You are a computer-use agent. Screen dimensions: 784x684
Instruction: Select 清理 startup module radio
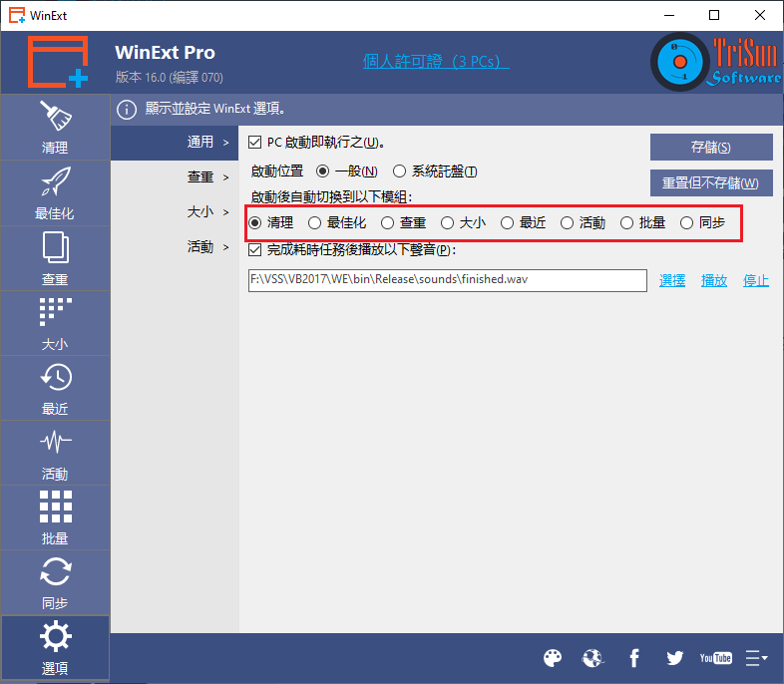[x=255, y=222]
